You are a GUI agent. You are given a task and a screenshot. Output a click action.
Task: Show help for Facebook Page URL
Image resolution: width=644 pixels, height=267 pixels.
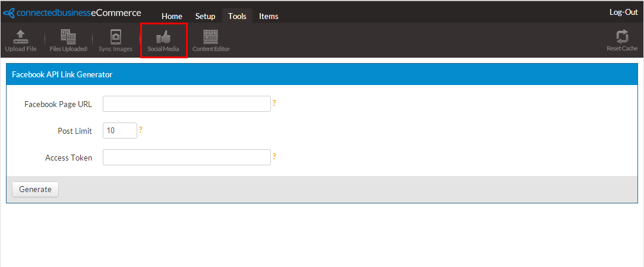[x=274, y=103]
